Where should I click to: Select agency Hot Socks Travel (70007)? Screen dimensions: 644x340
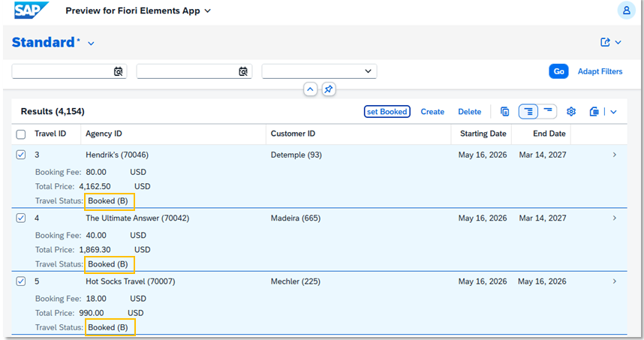point(130,281)
